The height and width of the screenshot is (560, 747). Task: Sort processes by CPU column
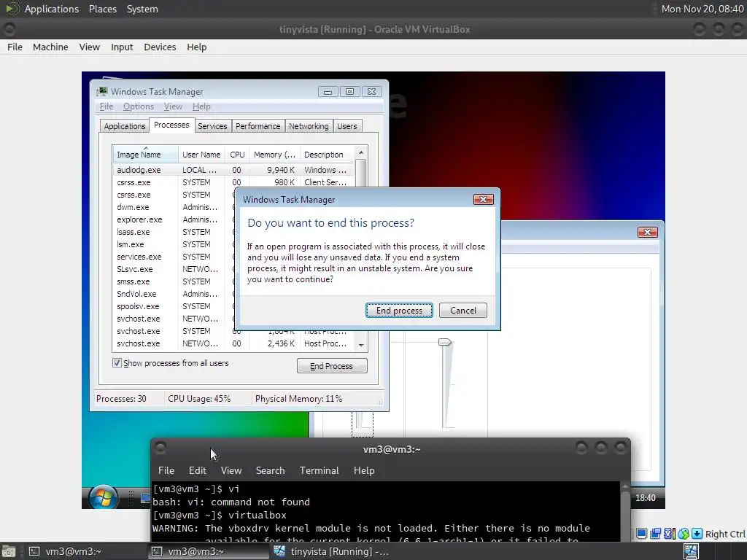237,155
